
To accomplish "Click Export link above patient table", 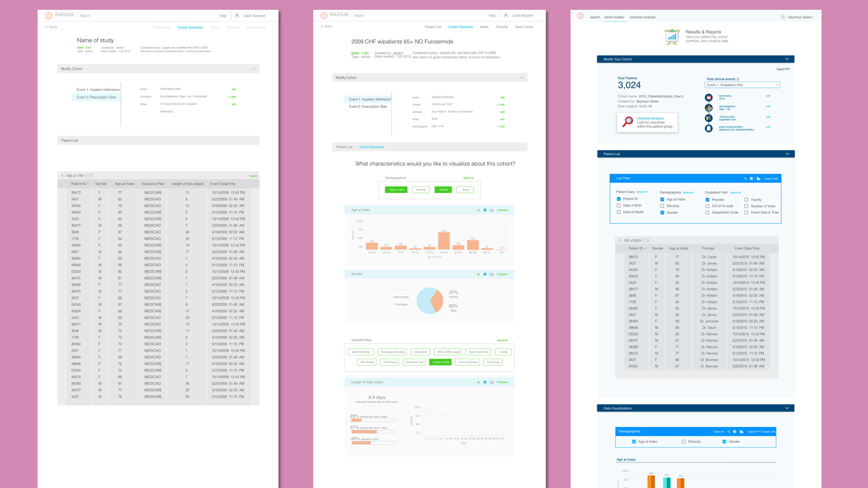I will [x=253, y=176].
